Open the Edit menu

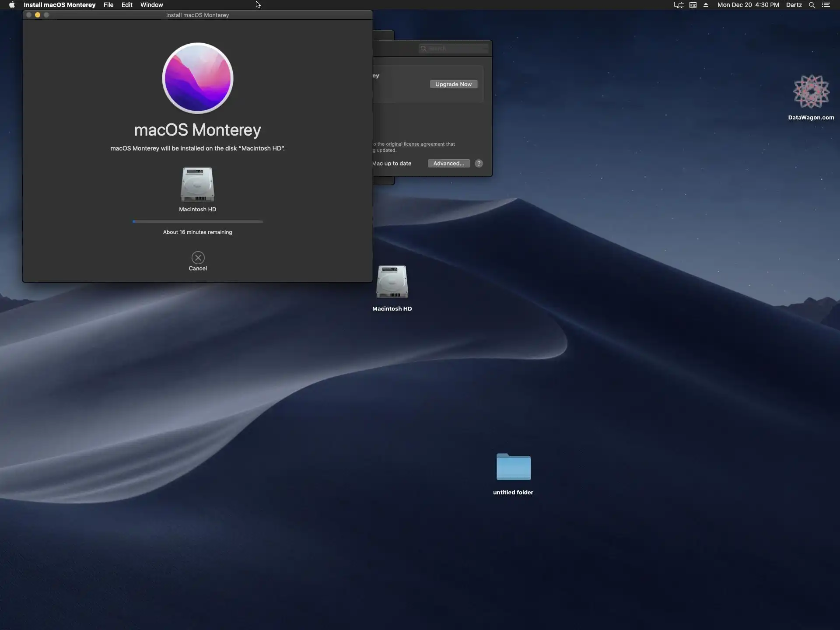pyautogui.click(x=127, y=5)
